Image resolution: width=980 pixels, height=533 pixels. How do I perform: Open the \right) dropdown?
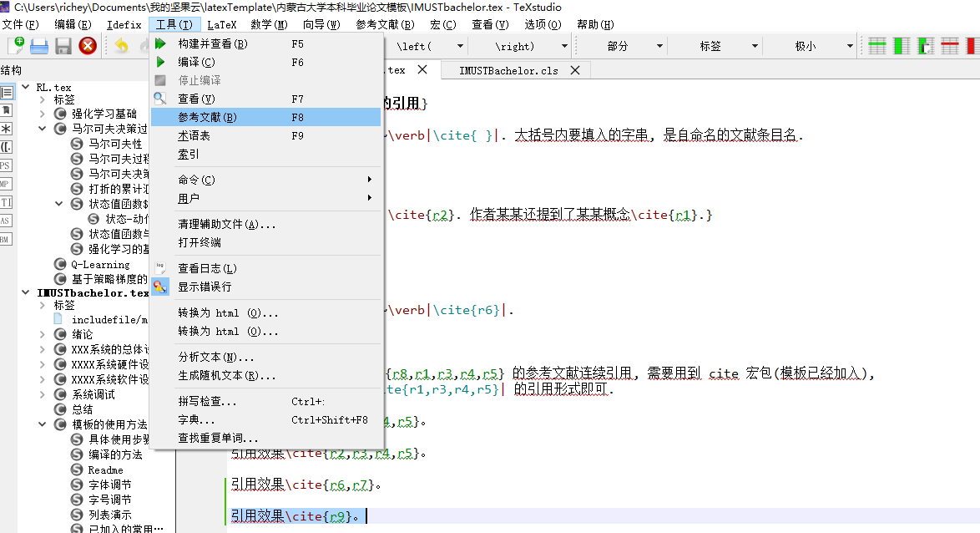564,46
